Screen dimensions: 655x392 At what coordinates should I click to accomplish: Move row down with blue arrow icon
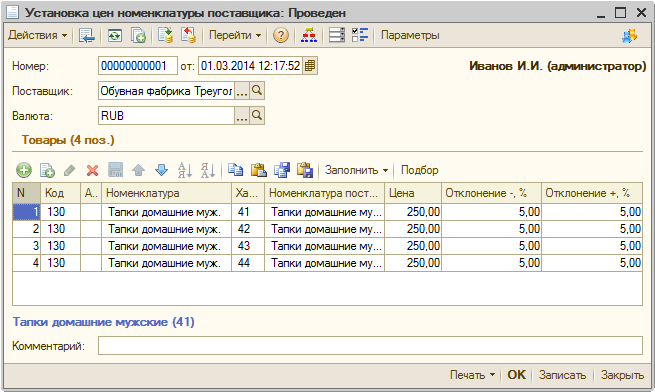click(x=161, y=170)
